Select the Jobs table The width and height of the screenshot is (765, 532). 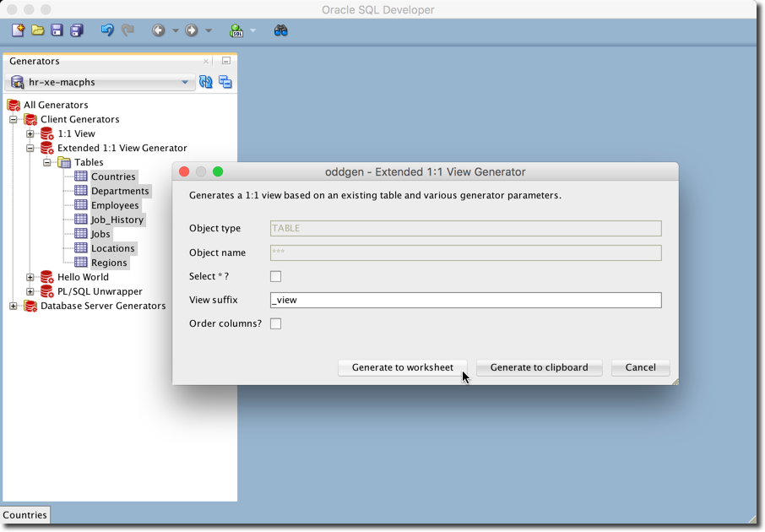[x=100, y=234]
